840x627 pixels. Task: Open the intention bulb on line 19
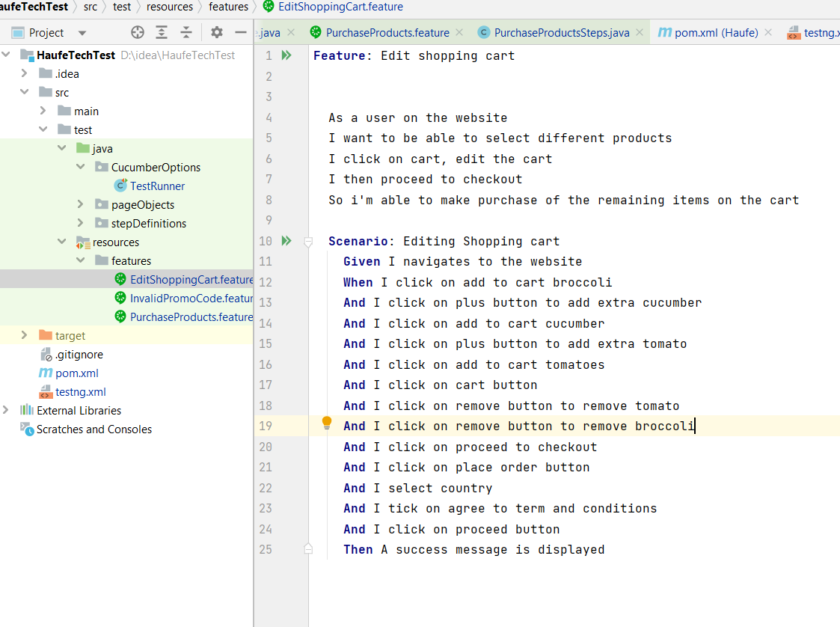tap(326, 423)
